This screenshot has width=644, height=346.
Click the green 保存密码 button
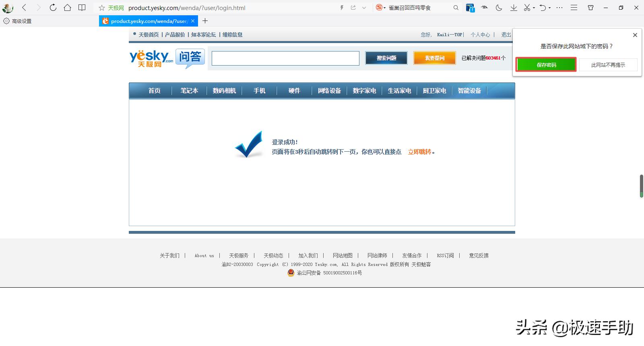546,65
